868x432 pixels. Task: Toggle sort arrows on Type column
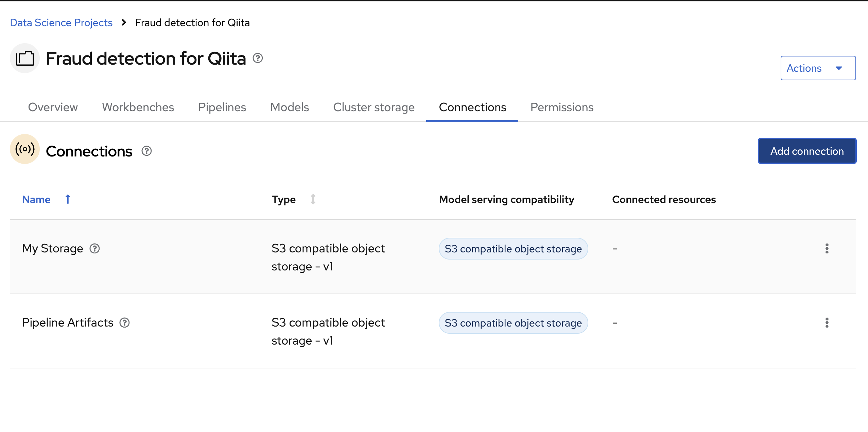[x=313, y=199]
